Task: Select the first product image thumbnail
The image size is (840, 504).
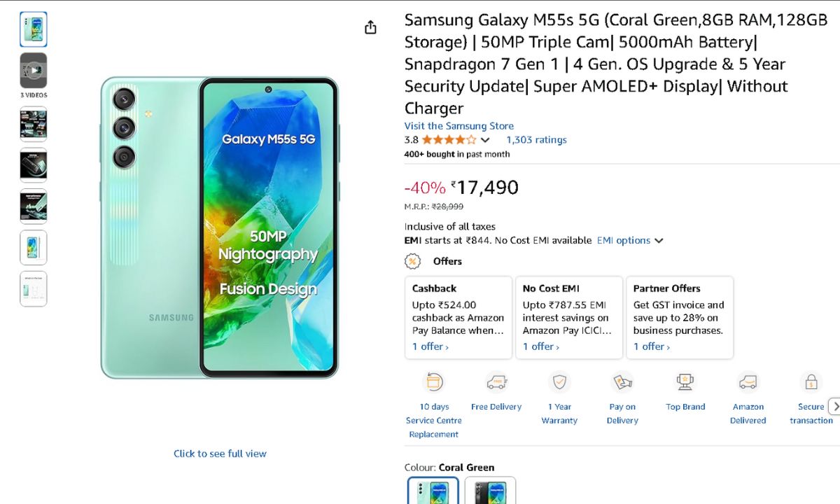Action: coord(34,29)
